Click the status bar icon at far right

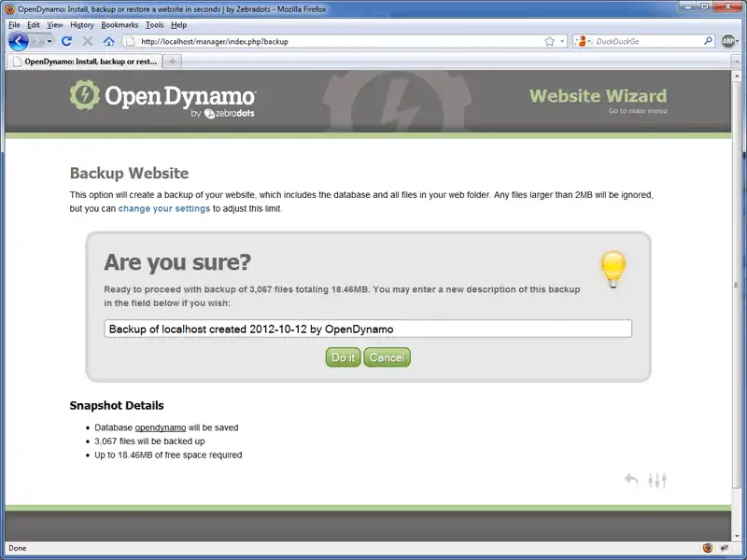click(726, 548)
